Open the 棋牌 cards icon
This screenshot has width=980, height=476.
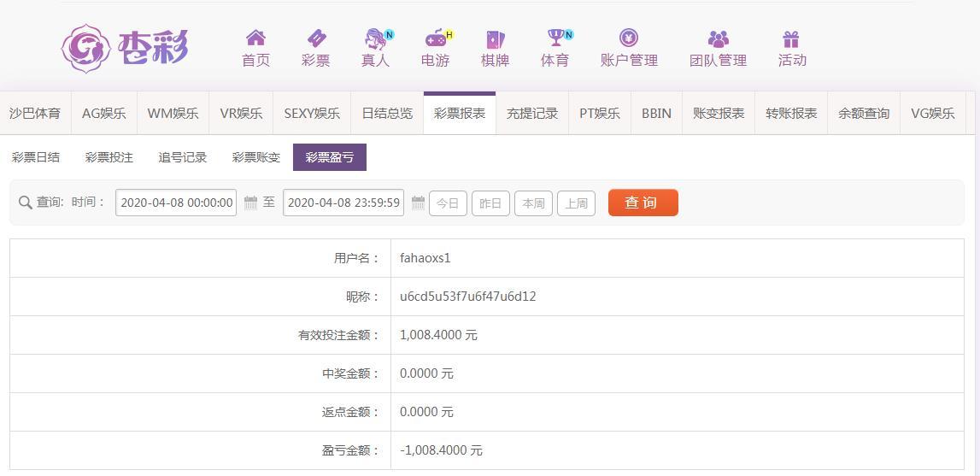pyautogui.click(x=495, y=39)
